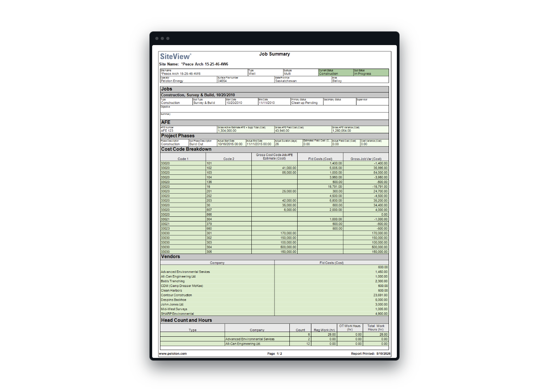Viewport: 549px width, 392px height.
Task: Click the SiteView logo
Action: [176, 56]
